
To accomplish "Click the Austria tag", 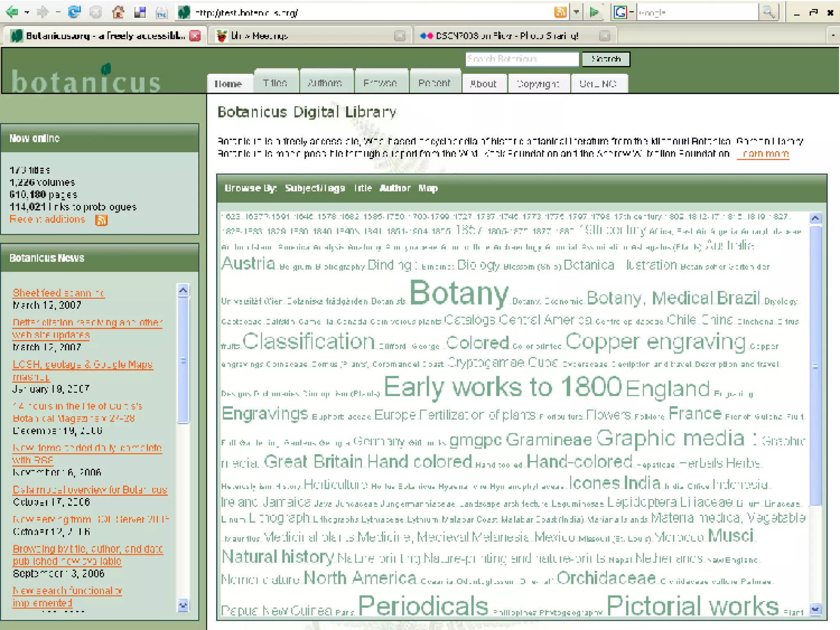I will [248, 263].
